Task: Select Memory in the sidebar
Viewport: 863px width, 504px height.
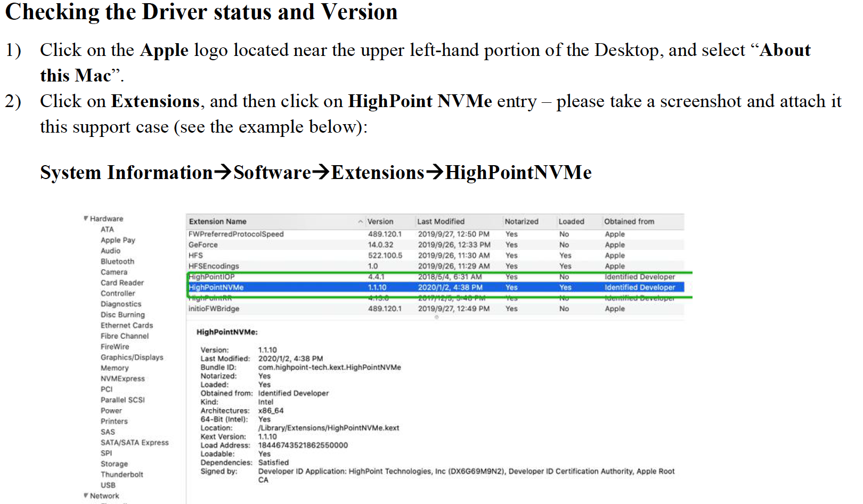Action: tap(115, 368)
